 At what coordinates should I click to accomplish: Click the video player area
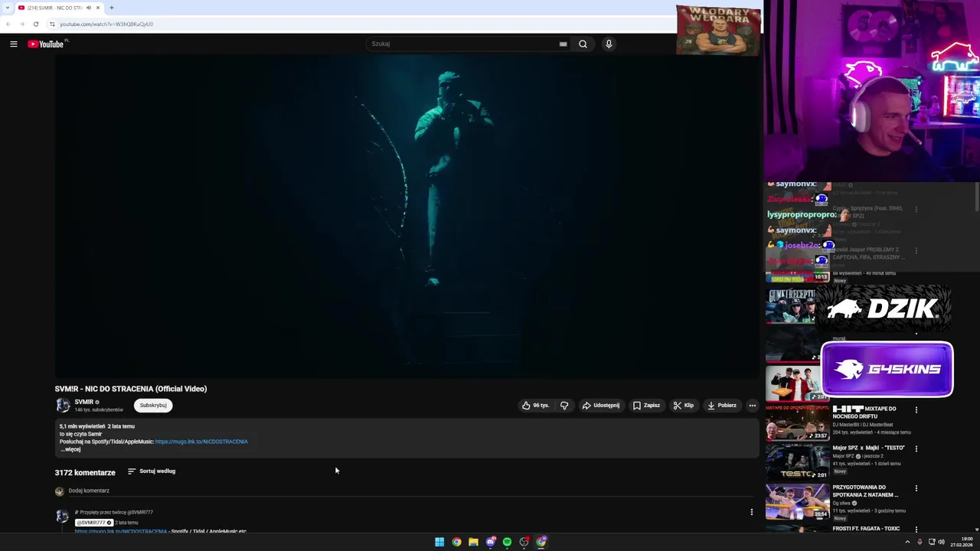407,218
